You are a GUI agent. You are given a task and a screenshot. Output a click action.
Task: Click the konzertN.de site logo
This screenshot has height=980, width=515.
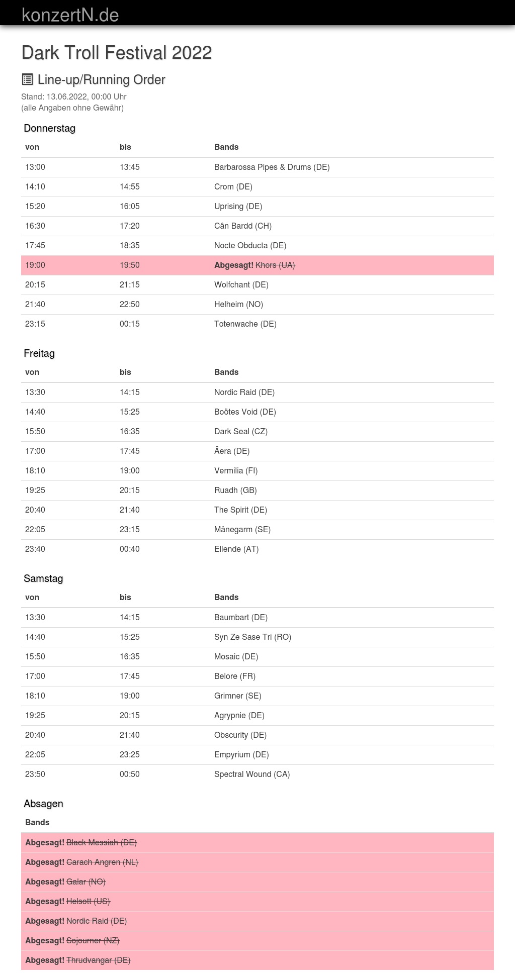(70, 15)
